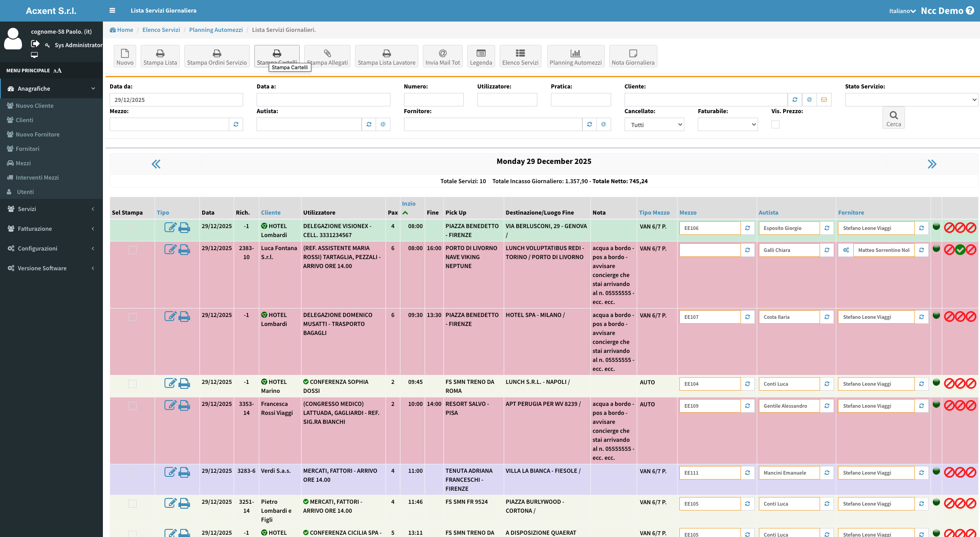This screenshot has width=980, height=537.
Task: Open the Stato Servizio dropdown
Action: coord(911,100)
